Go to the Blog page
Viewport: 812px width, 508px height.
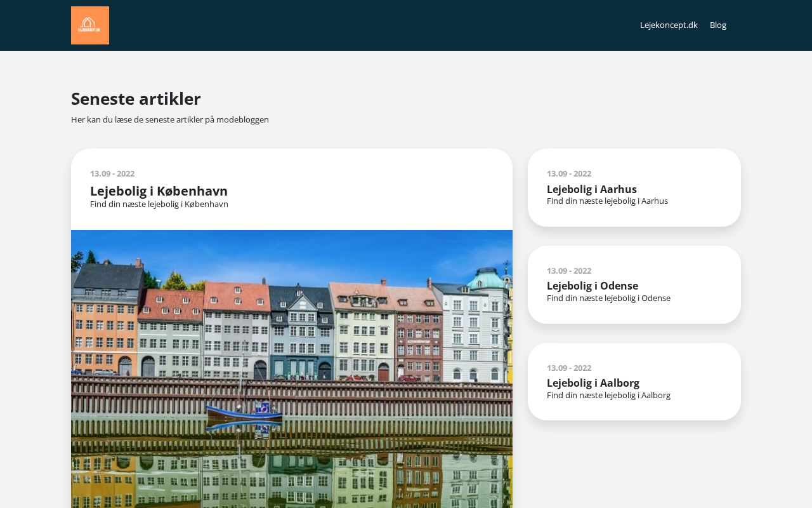click(718, 25)
